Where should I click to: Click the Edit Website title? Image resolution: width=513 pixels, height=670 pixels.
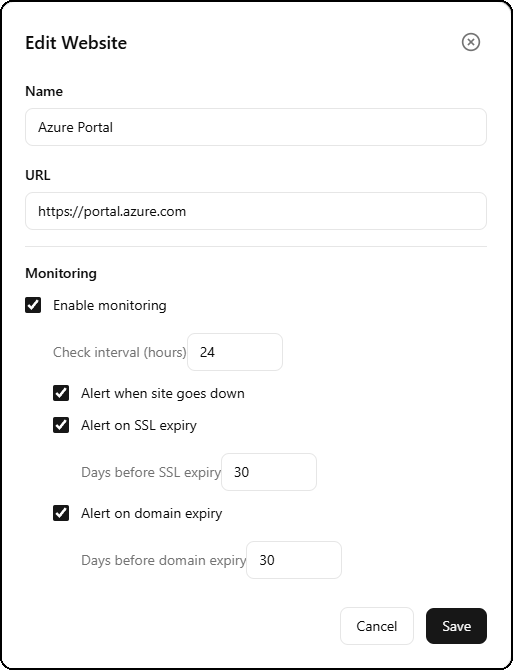(76, 43)
